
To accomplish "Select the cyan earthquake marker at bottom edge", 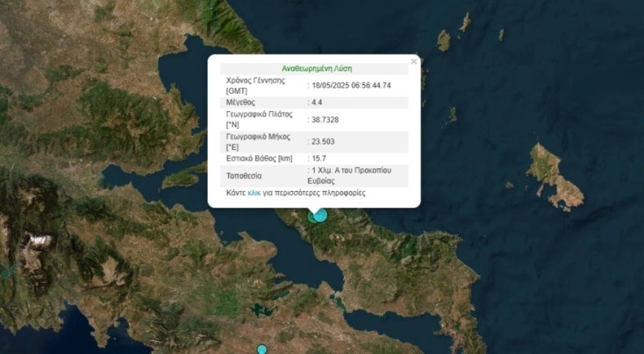I will (261, 350).
